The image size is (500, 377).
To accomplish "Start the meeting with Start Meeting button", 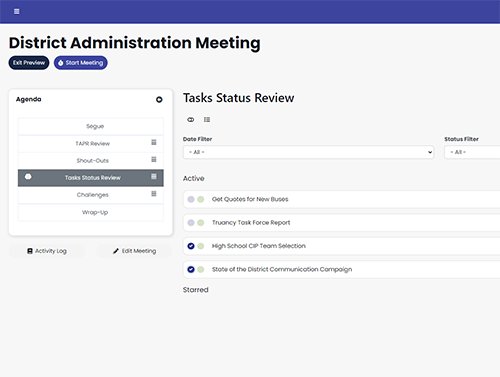I will pos(81,63).
